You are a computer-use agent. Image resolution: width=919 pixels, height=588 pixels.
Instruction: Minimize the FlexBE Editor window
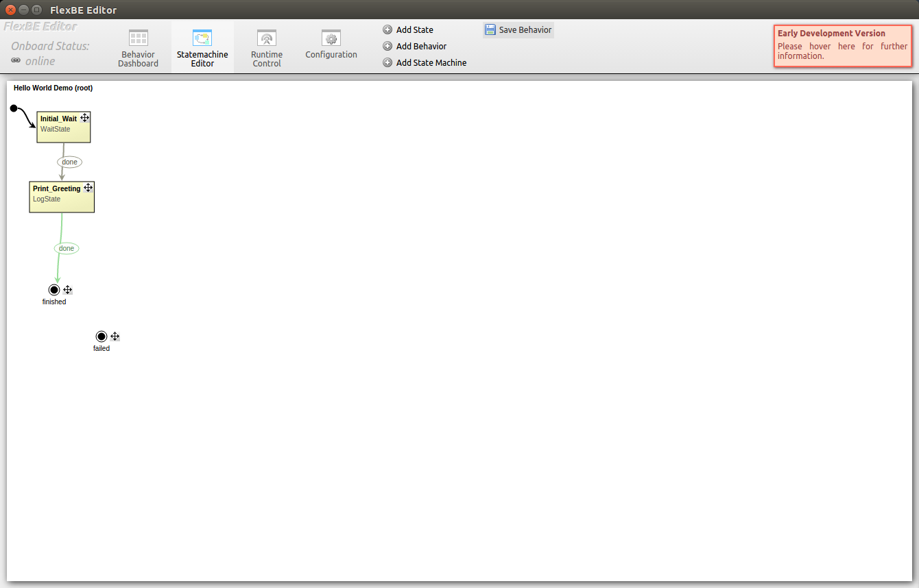coord(23,10)
